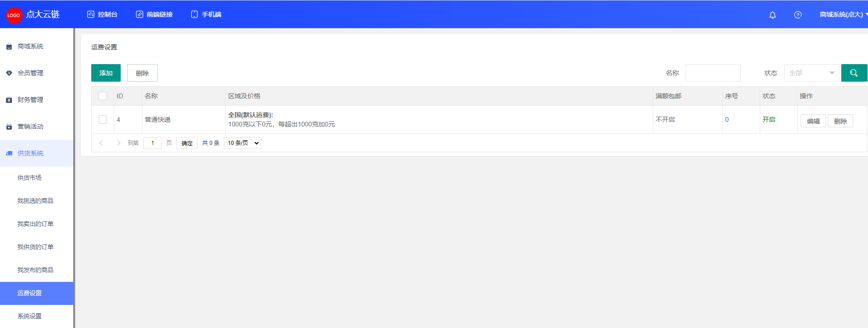Viewport: 868px width, 328px height.
Task: Focus the 名称 search input field
Action: point(713,73)
